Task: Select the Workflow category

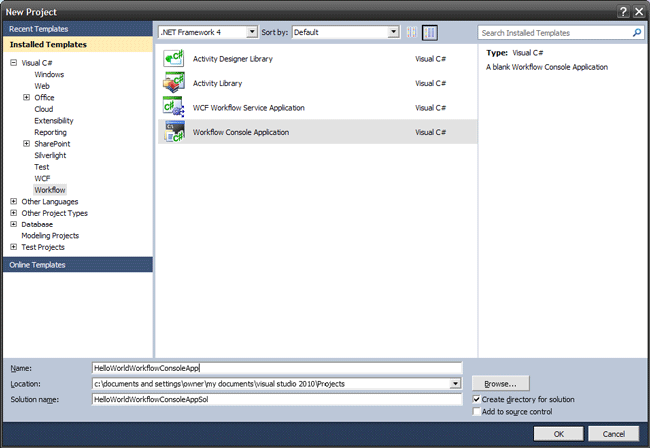Action: [x=50, y=190]
